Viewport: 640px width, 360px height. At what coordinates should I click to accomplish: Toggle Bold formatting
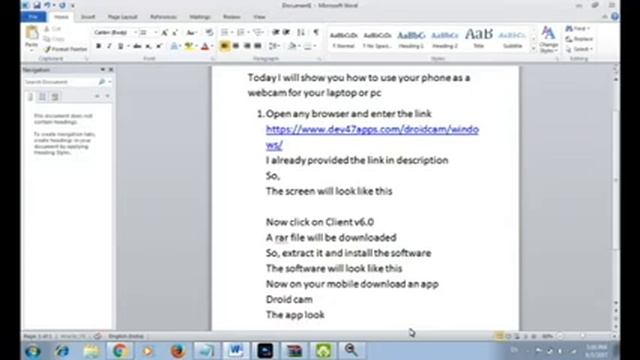[98, 47]
